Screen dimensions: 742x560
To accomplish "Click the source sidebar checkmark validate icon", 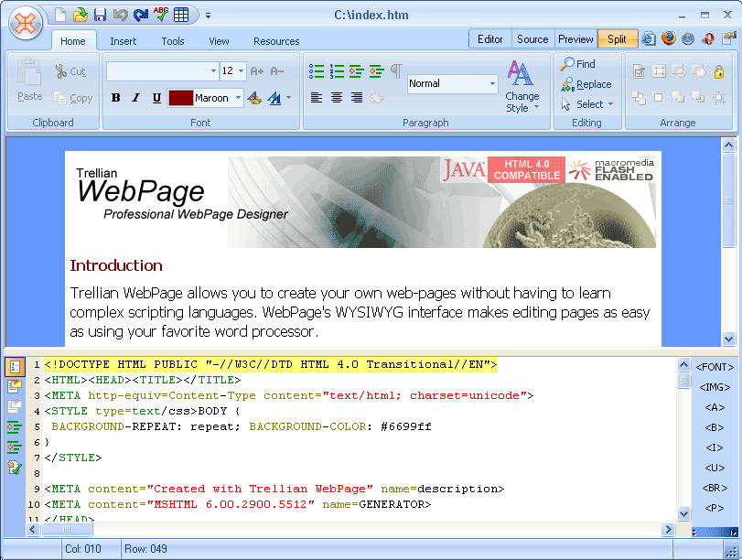I will pyautogui.click(x=15, y=468).
